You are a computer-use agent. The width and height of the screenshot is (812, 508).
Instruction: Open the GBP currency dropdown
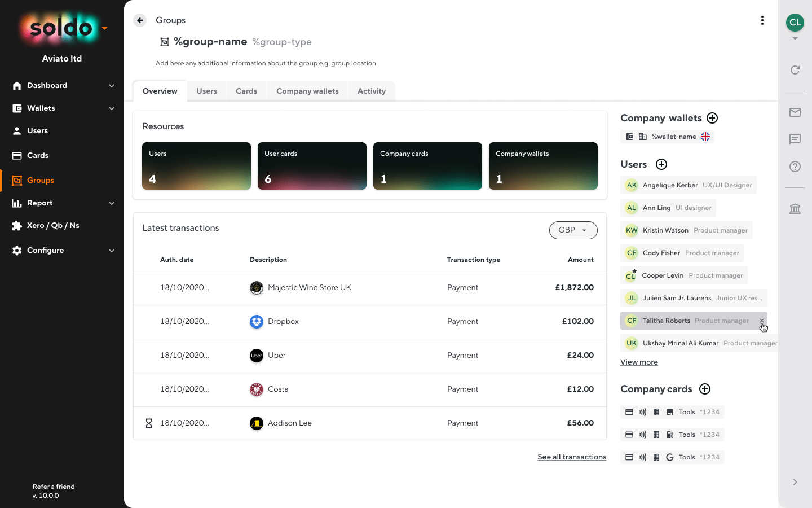click(573, 230)
